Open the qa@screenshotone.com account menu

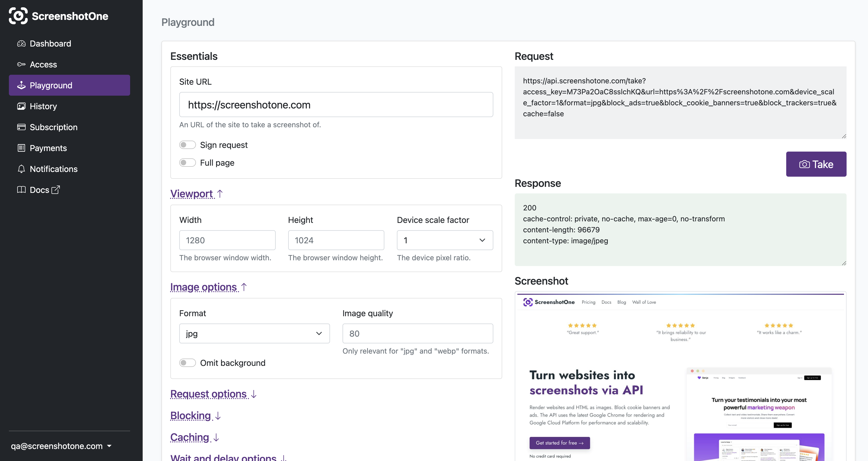click(61, 446)
